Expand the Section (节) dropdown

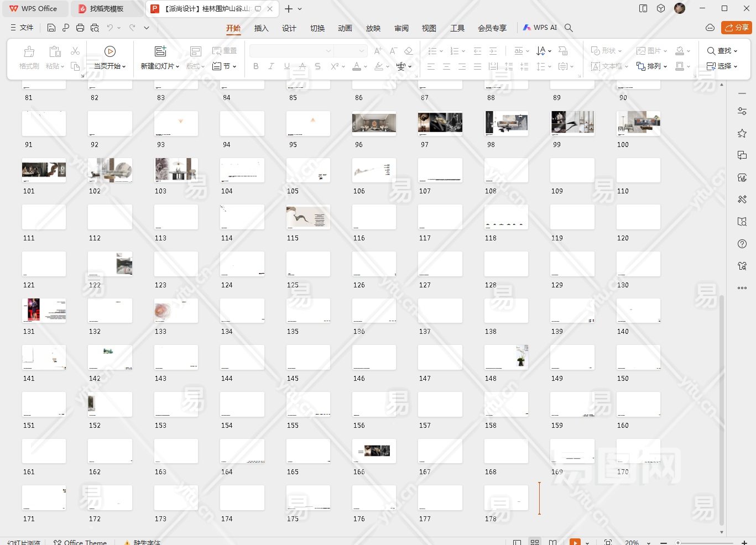pyautogui.click(x=225, y=66)
